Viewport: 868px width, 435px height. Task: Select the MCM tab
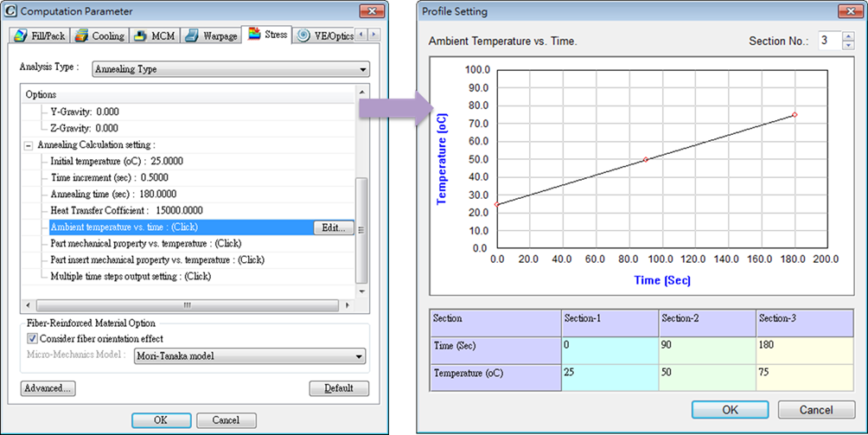coord(154,35)
